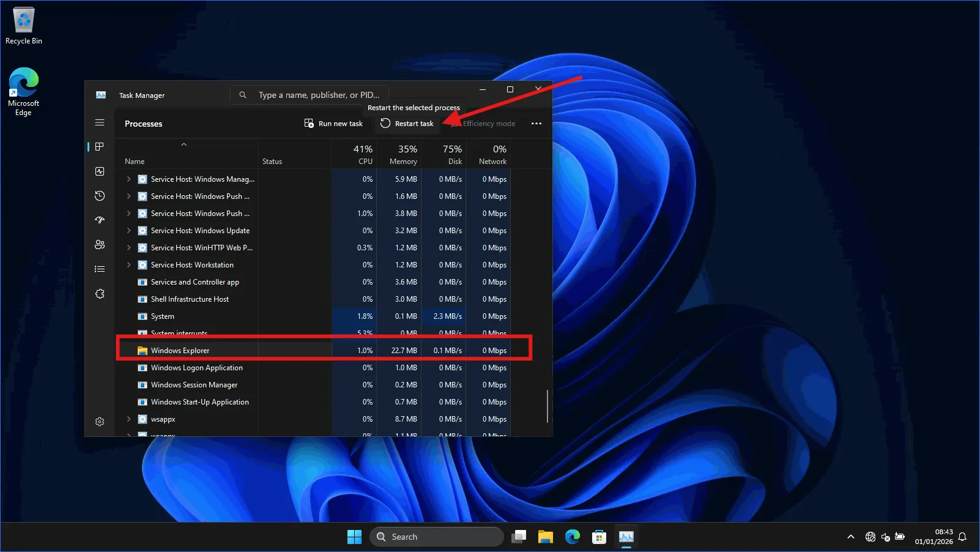This screenshot has width=980, height=552.
Task: Click the Microsoft Store icon on taskbar
Action: pyautogui.click(x=598, y=537)
